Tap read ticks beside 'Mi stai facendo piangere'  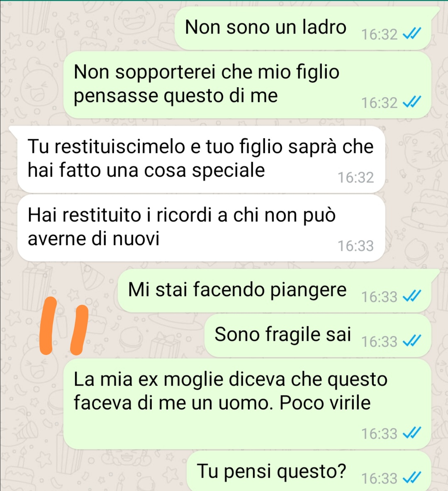(x=411, y=296)
